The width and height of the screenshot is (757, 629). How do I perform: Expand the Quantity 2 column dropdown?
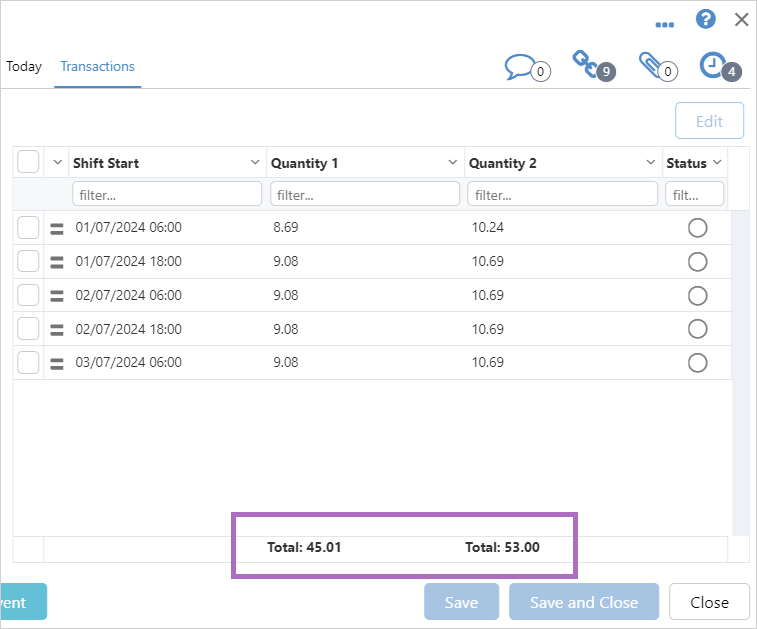point(651,163)
